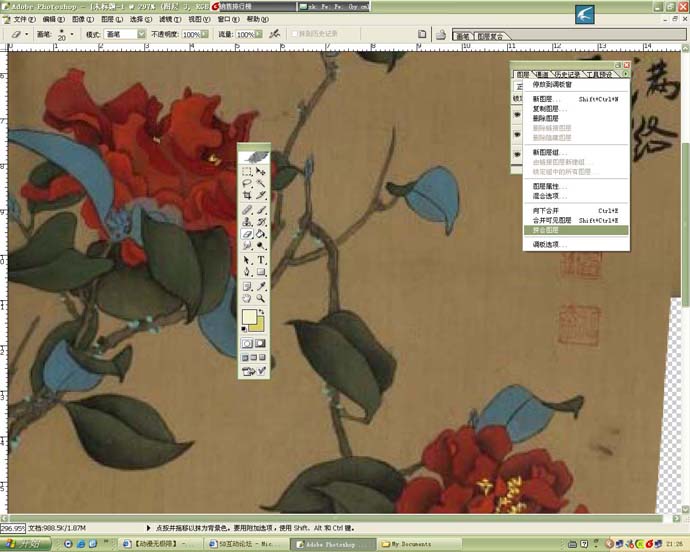Choose 新图层 (New Layer) menu item
The image size is (690, 552).
pos(576,99)
